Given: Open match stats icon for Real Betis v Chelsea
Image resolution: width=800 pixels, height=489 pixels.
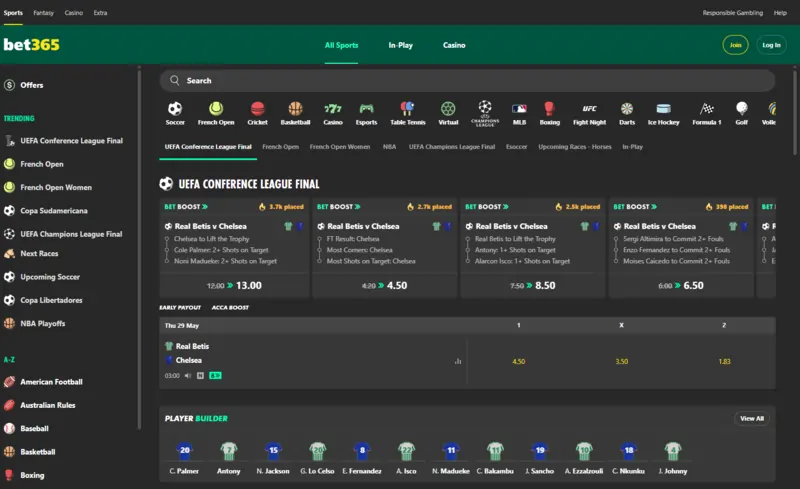Looking at the screenshot, I should (x=458, y=361).
